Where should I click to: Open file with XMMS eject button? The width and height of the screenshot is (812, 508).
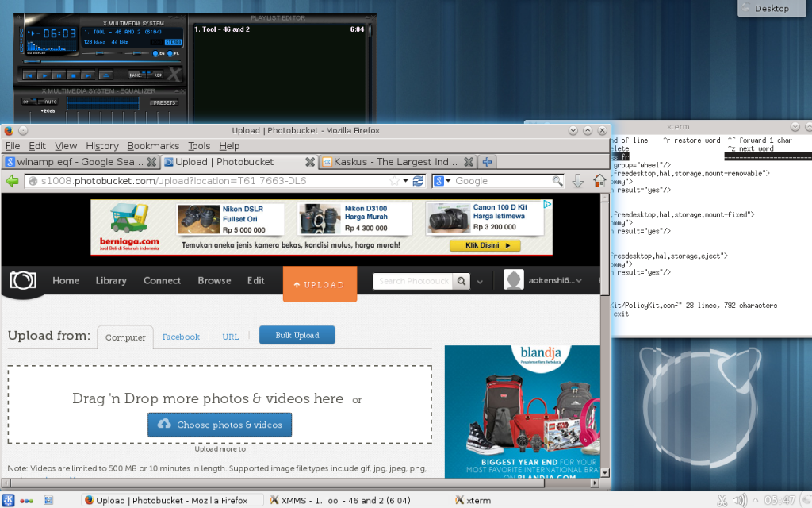(x=105, y=75)
